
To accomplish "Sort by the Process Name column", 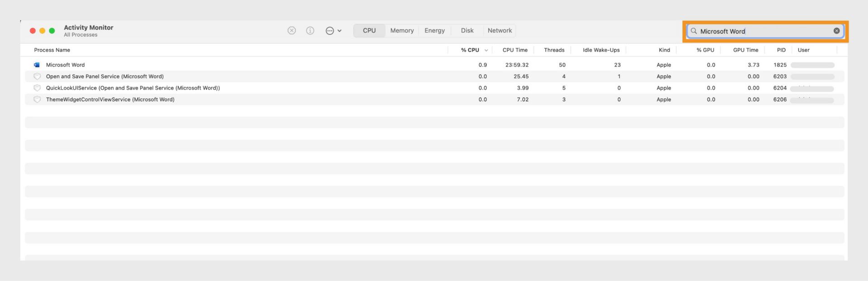I will tap(52, 50).
